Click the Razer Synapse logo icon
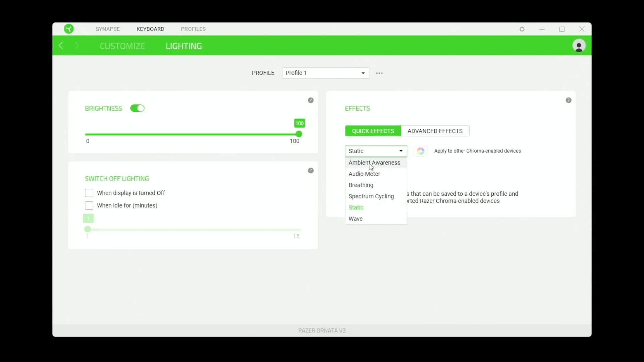 point(69,29)
